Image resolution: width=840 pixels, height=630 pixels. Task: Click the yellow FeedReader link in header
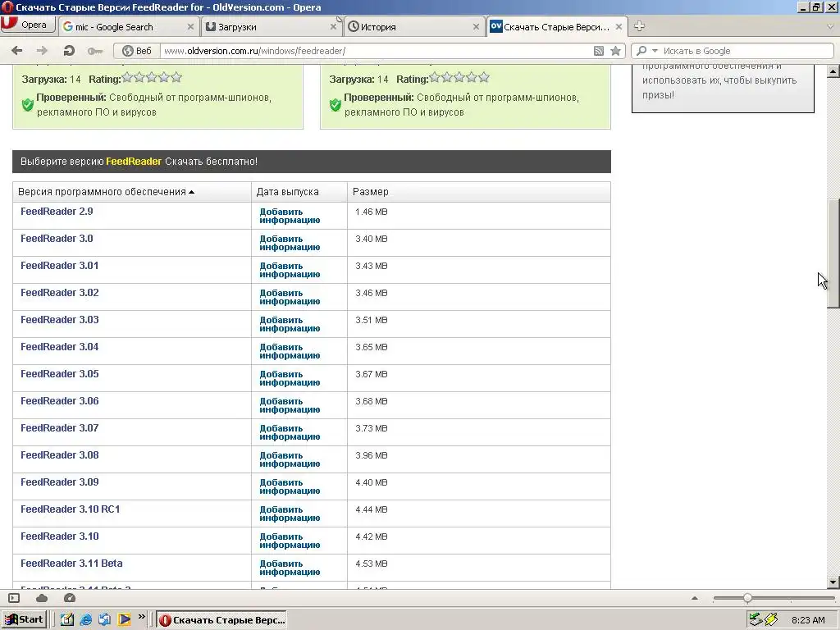click(x=134, y=162)
